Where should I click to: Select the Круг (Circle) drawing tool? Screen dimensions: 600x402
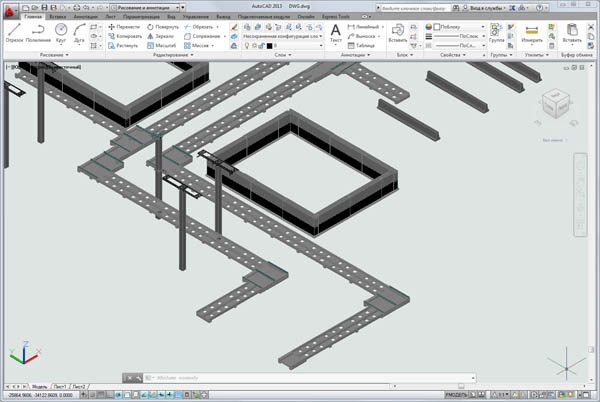pyautogui.click(x=62, y=34)
